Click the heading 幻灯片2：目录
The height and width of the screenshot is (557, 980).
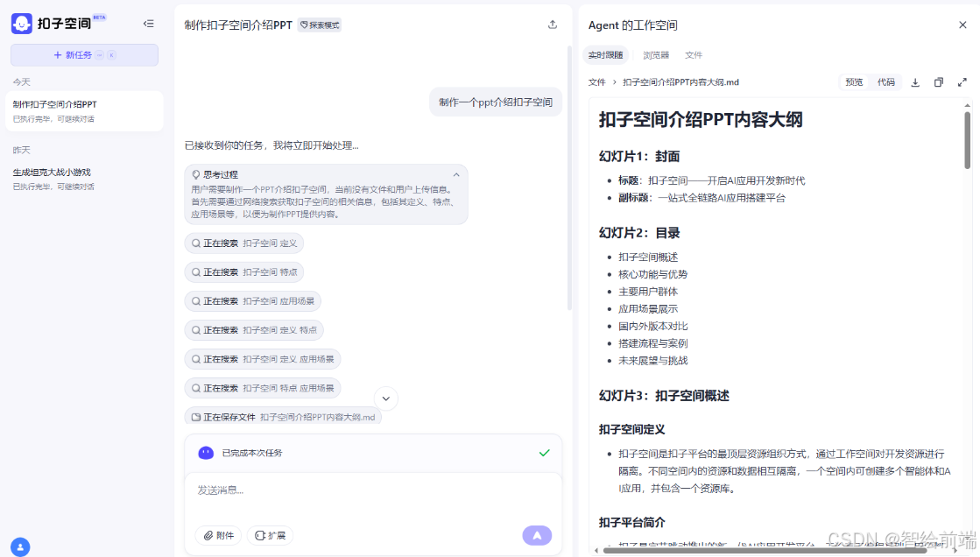coord(638,233)
